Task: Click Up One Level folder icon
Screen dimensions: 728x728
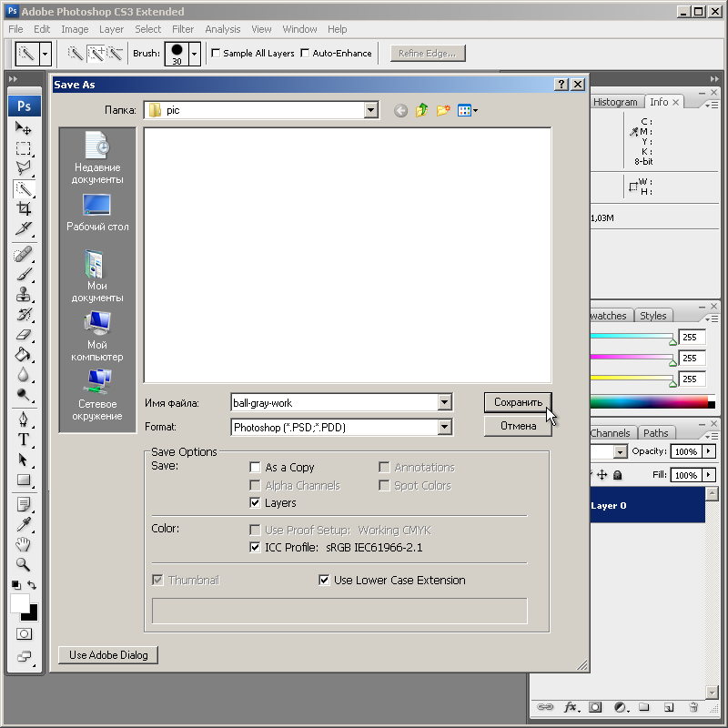Action: coord(421,110)
